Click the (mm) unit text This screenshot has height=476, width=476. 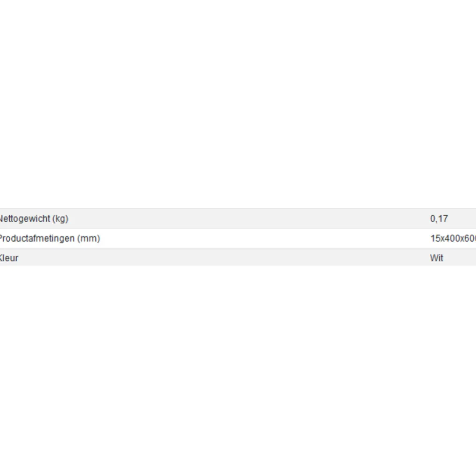click(89, 238)
